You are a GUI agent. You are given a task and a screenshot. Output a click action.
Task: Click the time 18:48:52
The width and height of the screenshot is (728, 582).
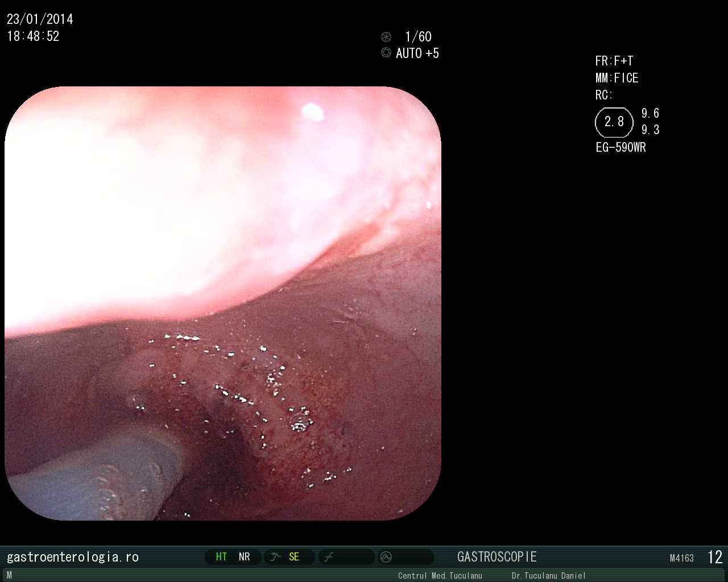(33, 36)
